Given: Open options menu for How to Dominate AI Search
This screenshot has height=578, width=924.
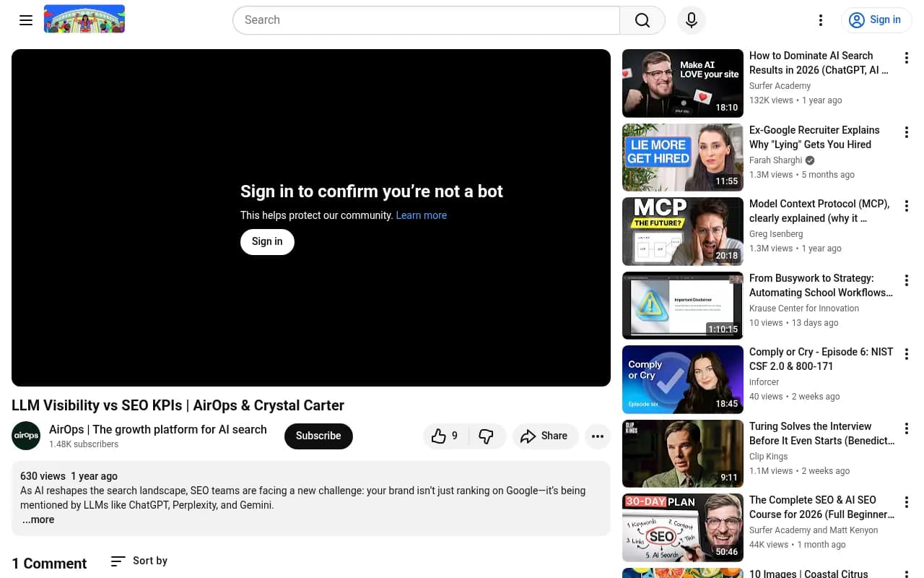Looking at the screenshot, I should [907, 58].
